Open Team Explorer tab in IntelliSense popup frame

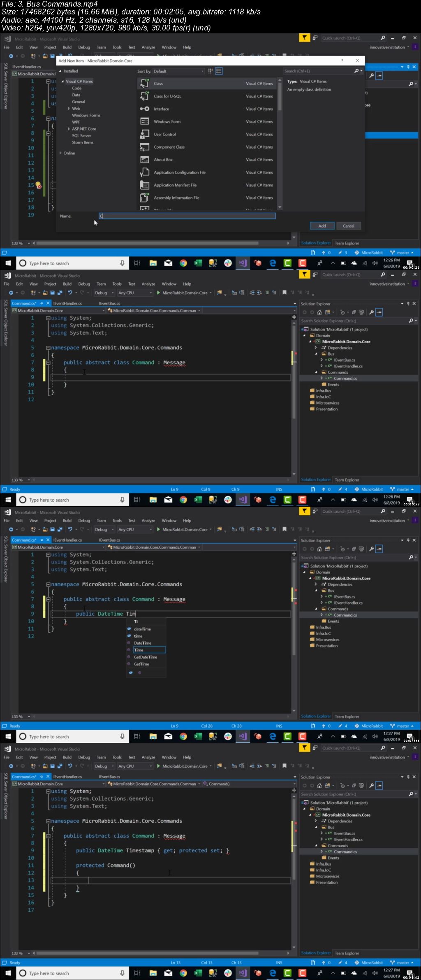[347, 717]
